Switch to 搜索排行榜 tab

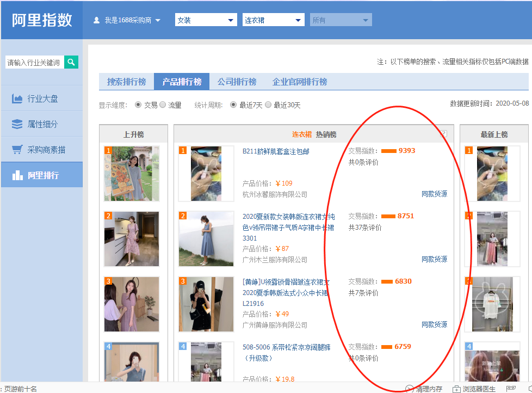coord(127,82)
